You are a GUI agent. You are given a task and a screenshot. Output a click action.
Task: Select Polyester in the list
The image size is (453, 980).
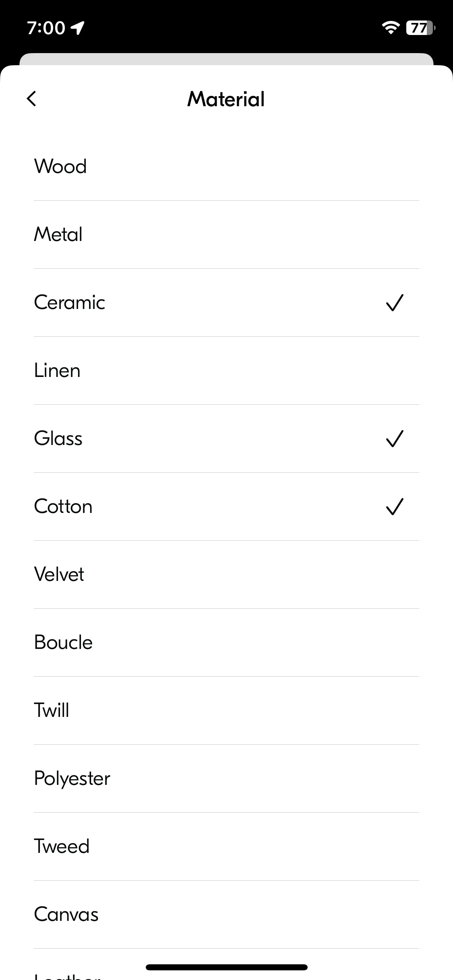click(226, 778)
